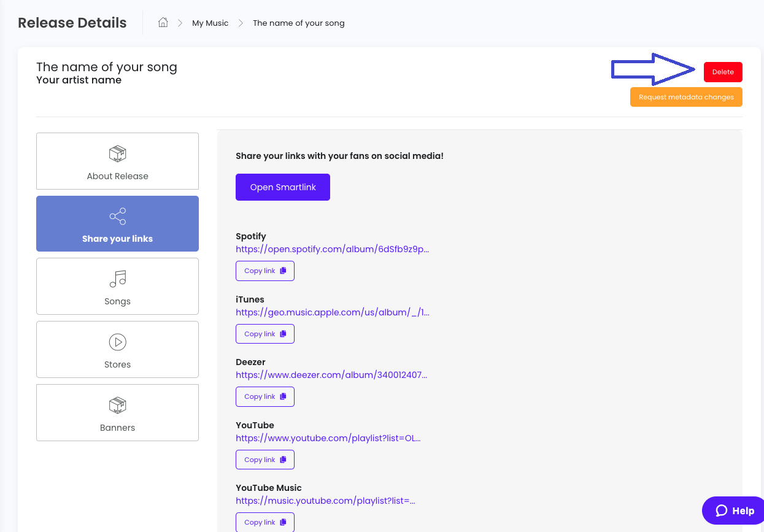
Task: Open the Stores tab
Action: pyautogui.click(x=117, y=349)
